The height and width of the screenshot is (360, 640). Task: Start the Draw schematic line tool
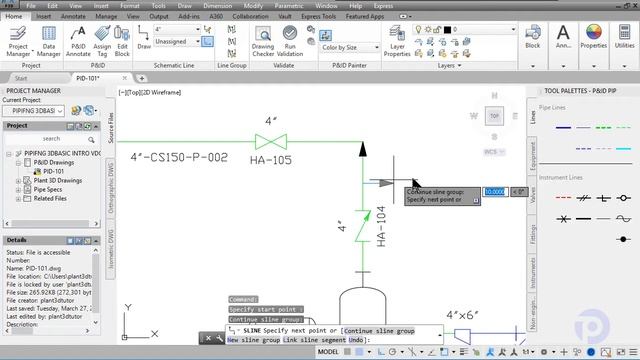pyautogui.click(x=144, y=38)
